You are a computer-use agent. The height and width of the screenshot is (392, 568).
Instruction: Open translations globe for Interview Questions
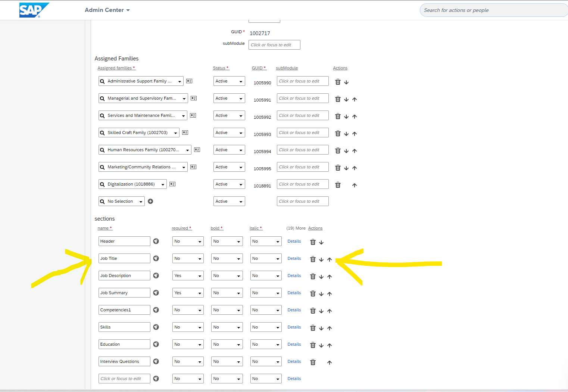156,361
